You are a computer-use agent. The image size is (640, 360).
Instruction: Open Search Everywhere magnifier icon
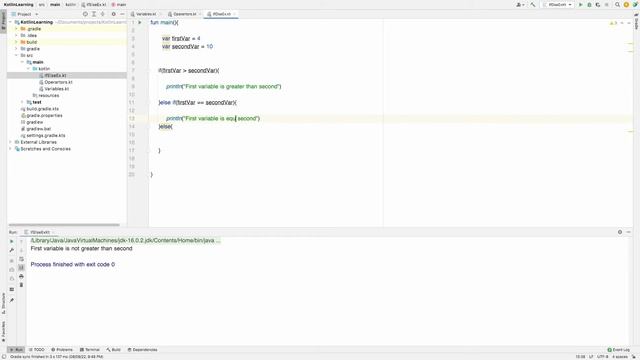[x=618, y=4]
